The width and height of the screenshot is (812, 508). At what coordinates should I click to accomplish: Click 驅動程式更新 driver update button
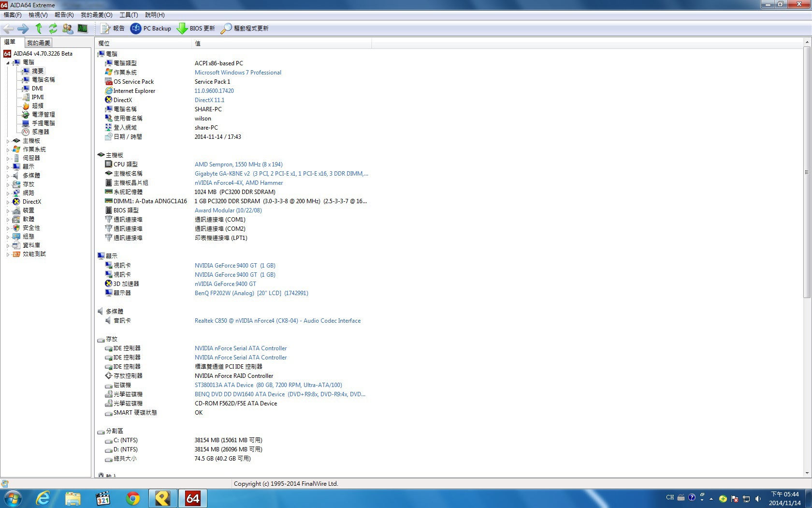(245, 29)
